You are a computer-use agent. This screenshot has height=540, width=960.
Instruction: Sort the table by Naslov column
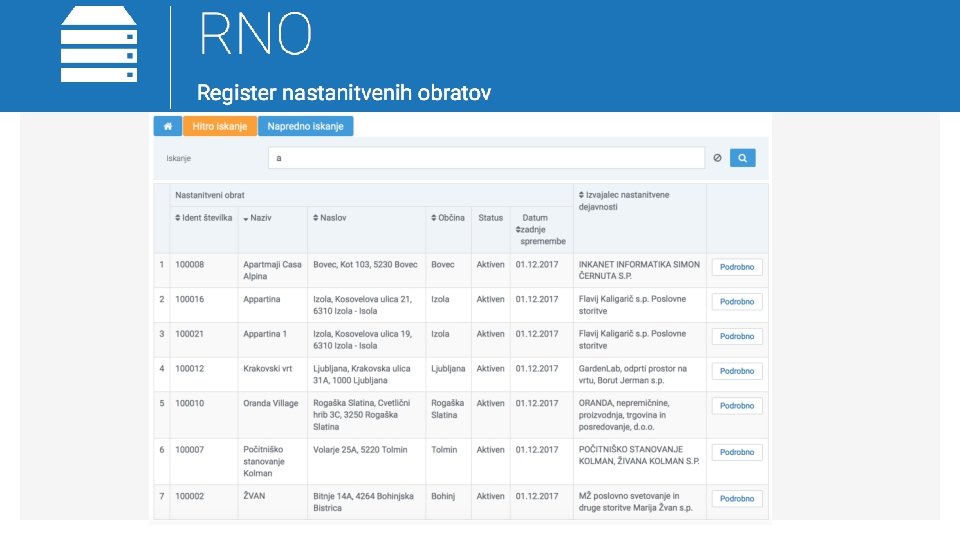[329, 218]
